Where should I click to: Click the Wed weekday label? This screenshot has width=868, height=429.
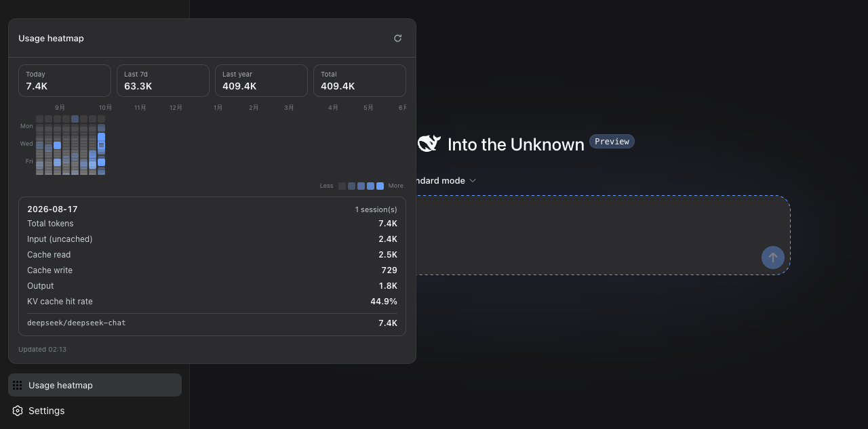point(26,144)
